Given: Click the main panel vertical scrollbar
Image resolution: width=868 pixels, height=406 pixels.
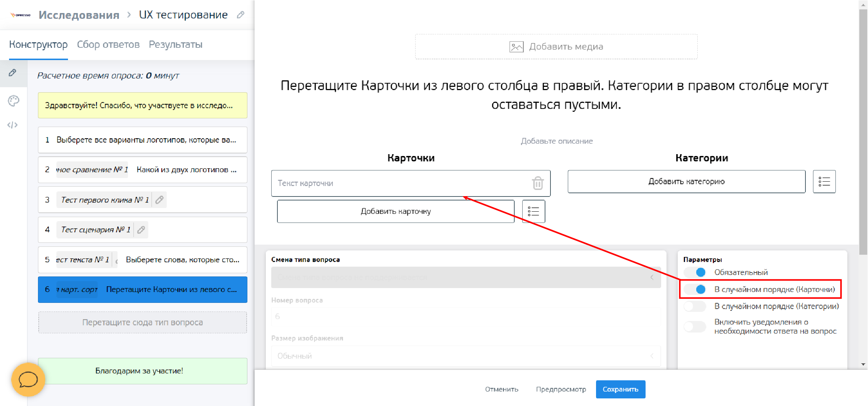Looking at the screenshot, I should pos(863,132).
